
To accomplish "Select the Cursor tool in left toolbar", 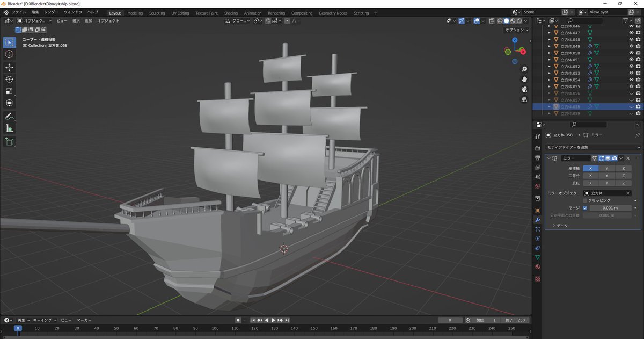I will coord(10,54).
